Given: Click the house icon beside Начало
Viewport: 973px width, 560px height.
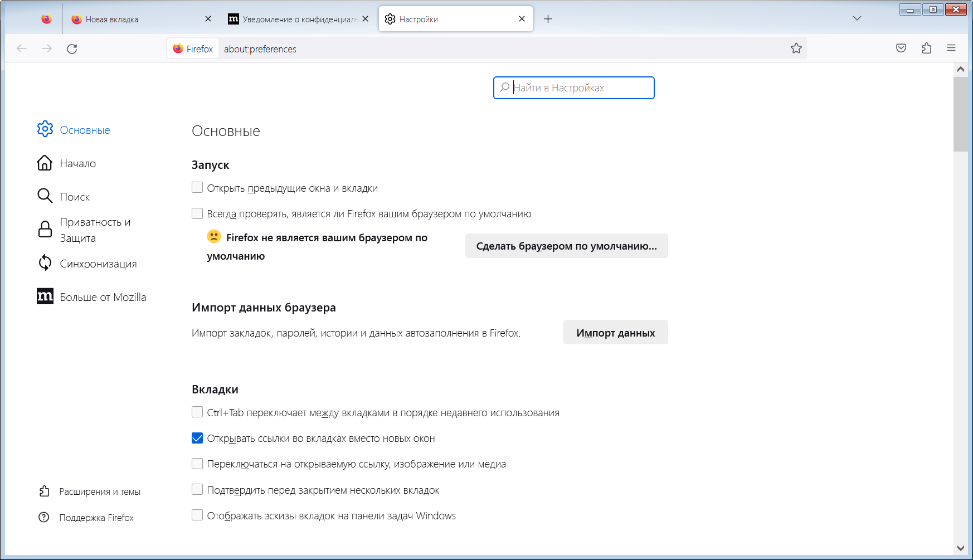Looking at the screenshot, I should pos(45,163).
